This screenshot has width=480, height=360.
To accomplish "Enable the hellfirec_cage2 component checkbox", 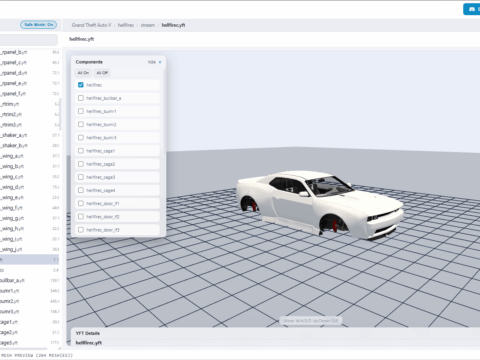I will click(x=81, y=164).
